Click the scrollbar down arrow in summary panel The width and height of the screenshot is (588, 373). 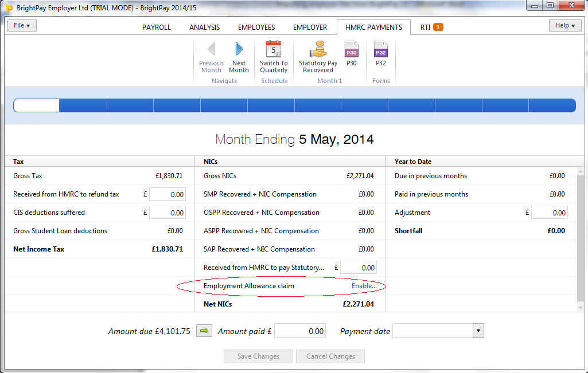coord(581,308)
